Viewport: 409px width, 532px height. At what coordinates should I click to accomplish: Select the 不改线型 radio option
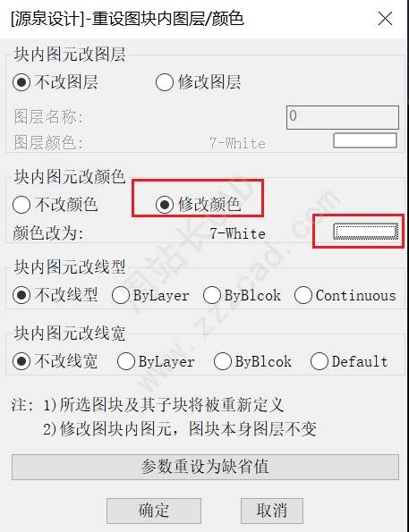coord(55,295)
